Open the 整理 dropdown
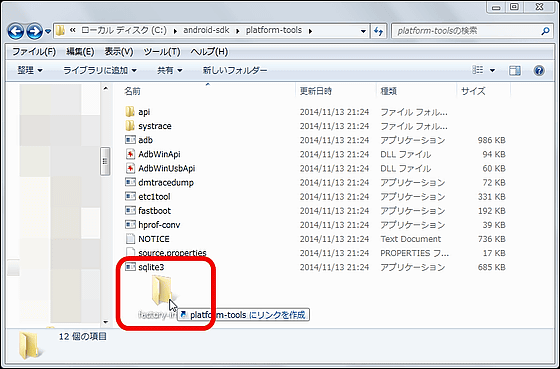560x369 pixels. coord(30,70)
